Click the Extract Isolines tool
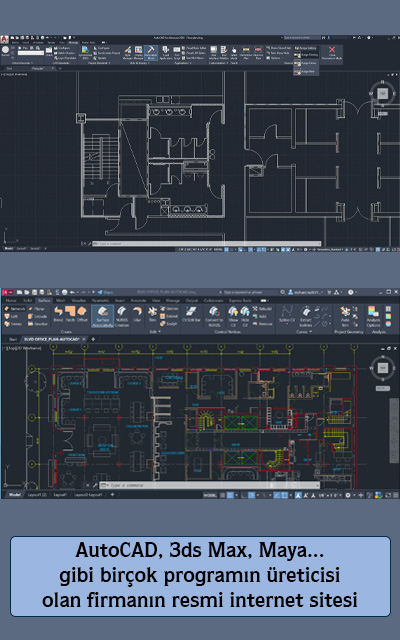Screen dimensions: 400x640 (x=306, y=316)
